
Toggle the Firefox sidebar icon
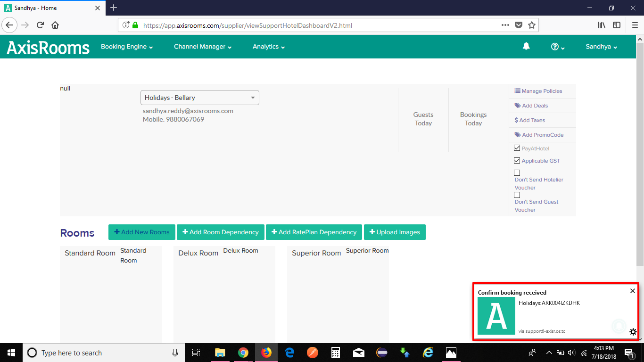tap(617, 25)
